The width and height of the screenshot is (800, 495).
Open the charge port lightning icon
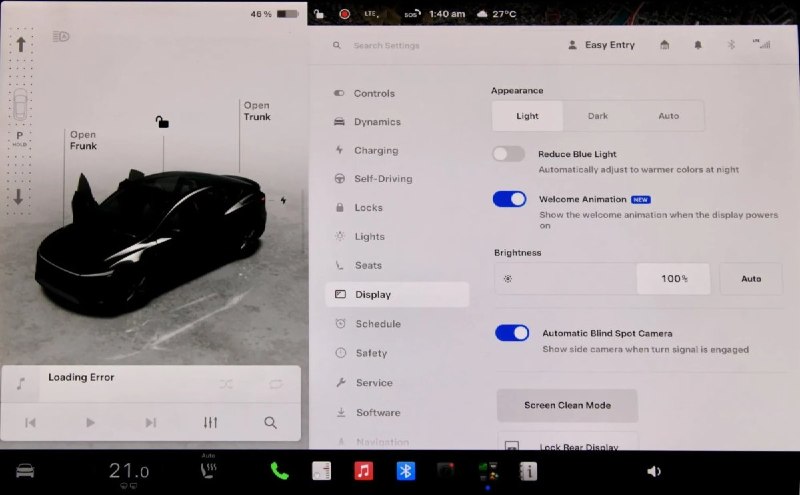pos(283,201)
